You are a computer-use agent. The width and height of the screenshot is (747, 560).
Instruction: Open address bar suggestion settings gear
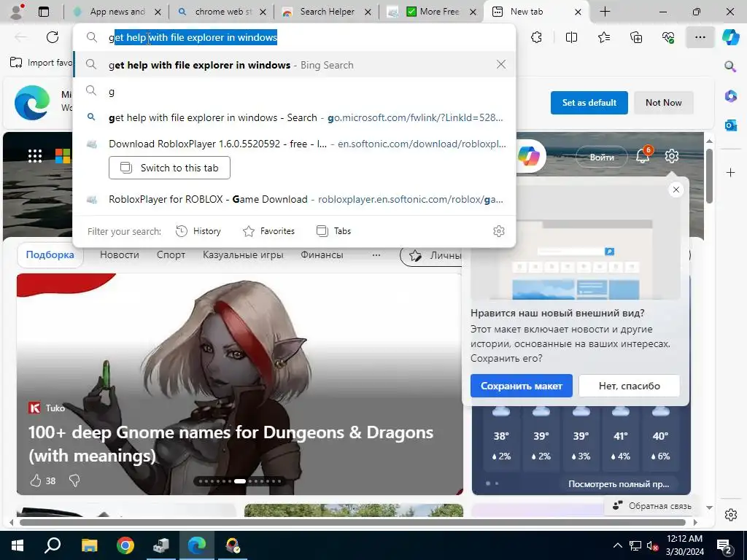[x=499, y=231]
